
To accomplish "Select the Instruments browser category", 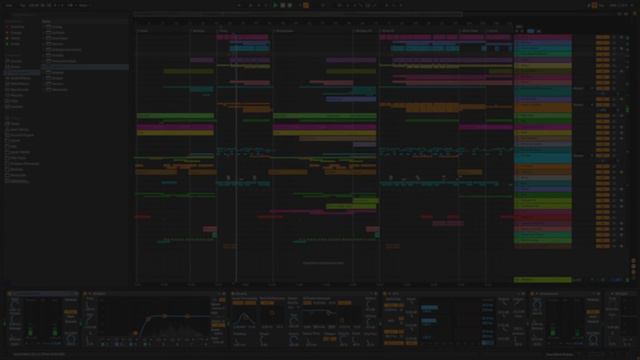I will pyautogui.click(x=22, y=72).
